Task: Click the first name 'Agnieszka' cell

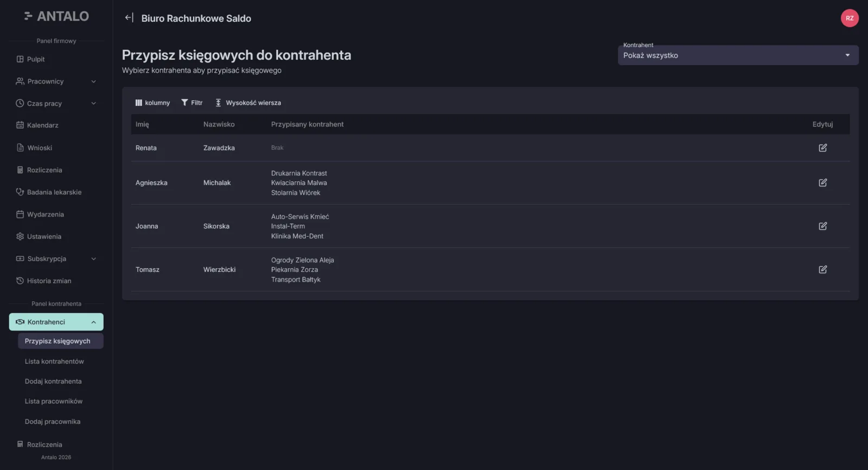Action: point(151,183)
